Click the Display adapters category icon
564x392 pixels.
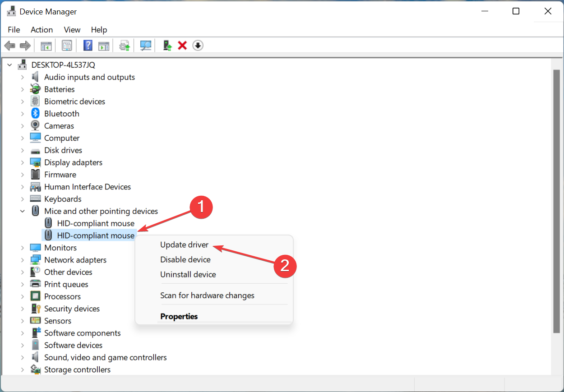click(x=35, y=162)
